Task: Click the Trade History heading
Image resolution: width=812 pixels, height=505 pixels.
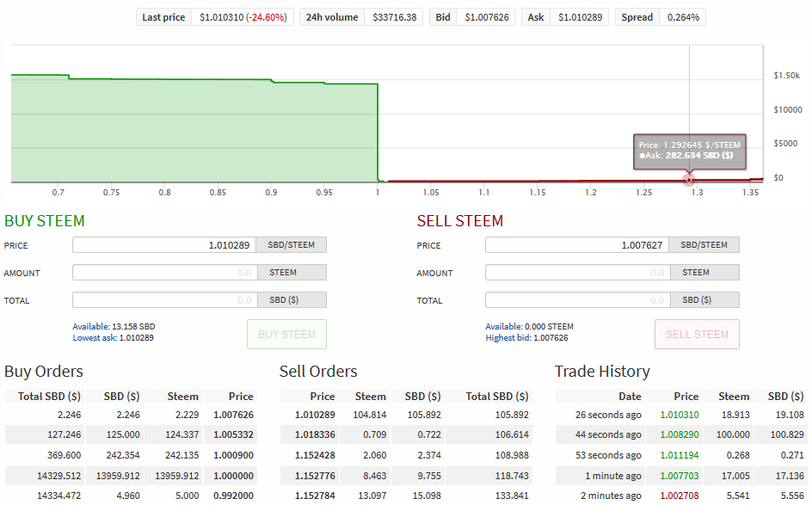Action: point(602,372)
